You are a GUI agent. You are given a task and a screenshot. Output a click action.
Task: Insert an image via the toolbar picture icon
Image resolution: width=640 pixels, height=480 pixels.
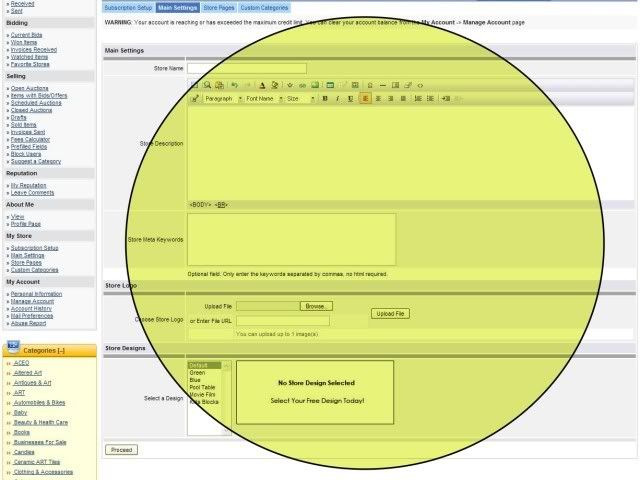315,85
